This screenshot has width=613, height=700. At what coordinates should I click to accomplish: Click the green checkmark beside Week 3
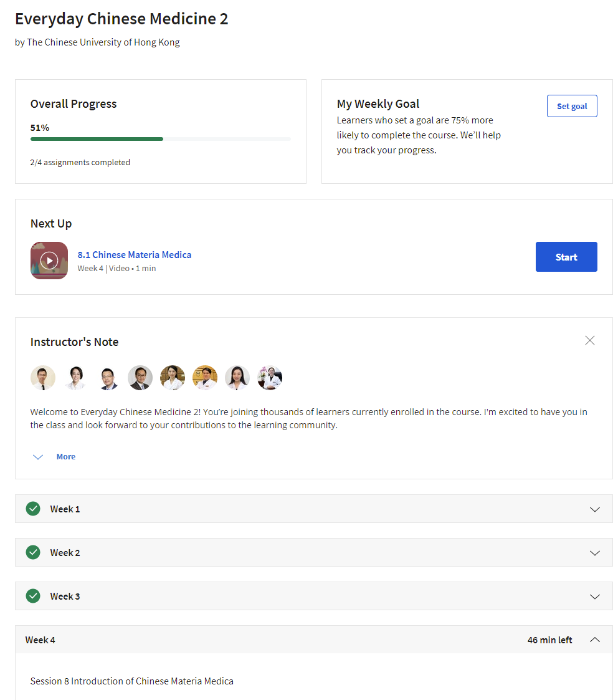pyautogui.click(x=33, y=596)
